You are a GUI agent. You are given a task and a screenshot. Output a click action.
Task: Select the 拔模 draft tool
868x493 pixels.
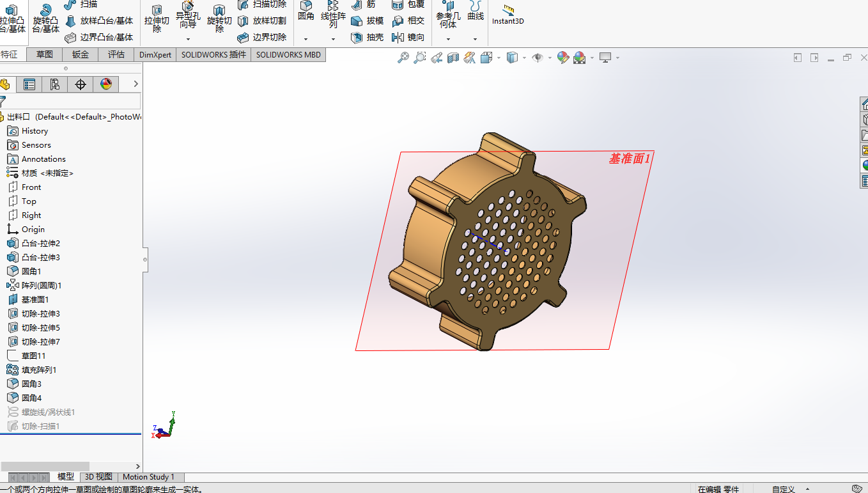pos(368,21)
